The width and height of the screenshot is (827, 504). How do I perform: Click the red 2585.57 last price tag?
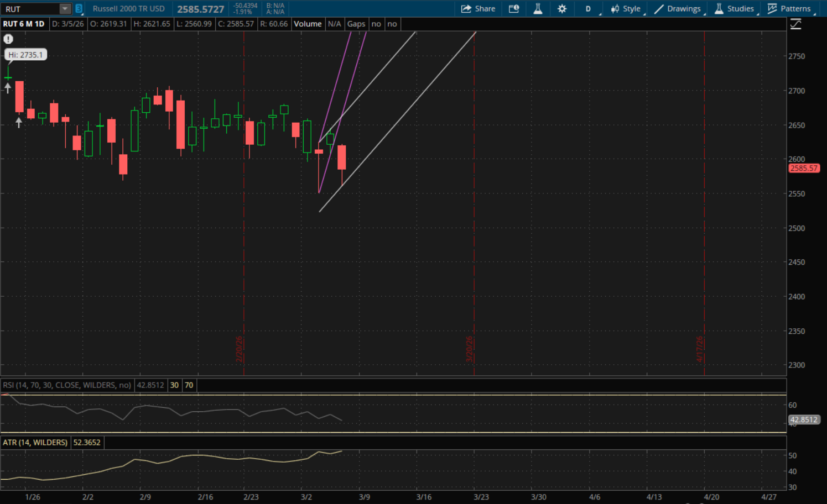click(x=803, y=169)
